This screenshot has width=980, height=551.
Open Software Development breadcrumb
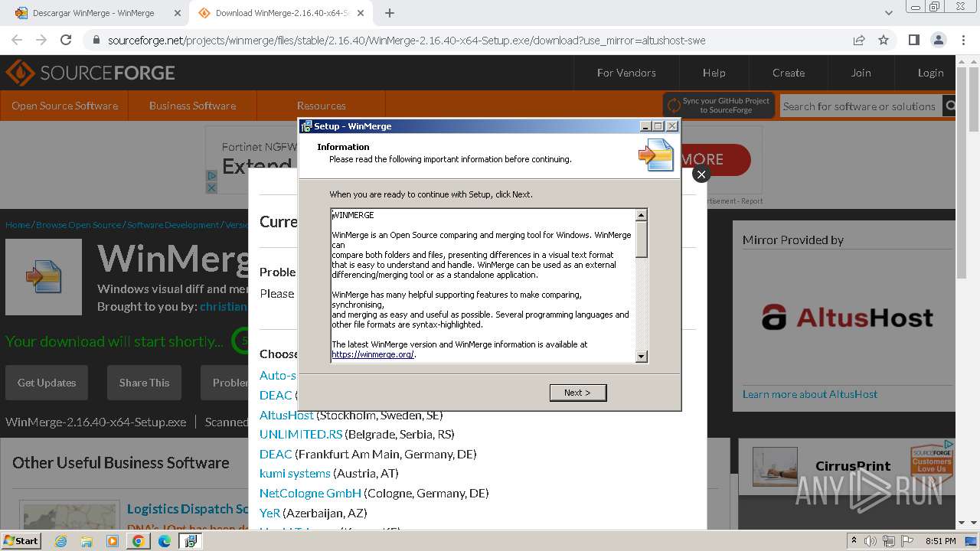pos(173,225)
